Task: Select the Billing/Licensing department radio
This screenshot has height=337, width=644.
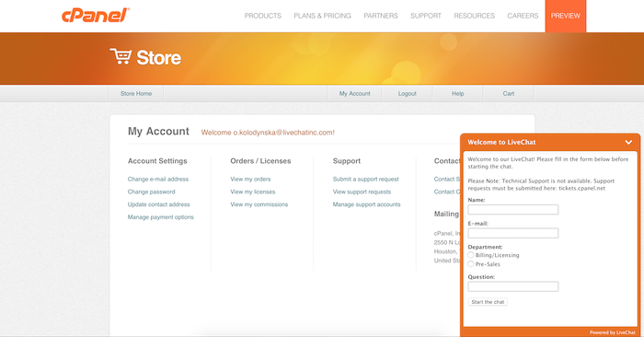Action: pyautogui.click(x=471, y=255)
